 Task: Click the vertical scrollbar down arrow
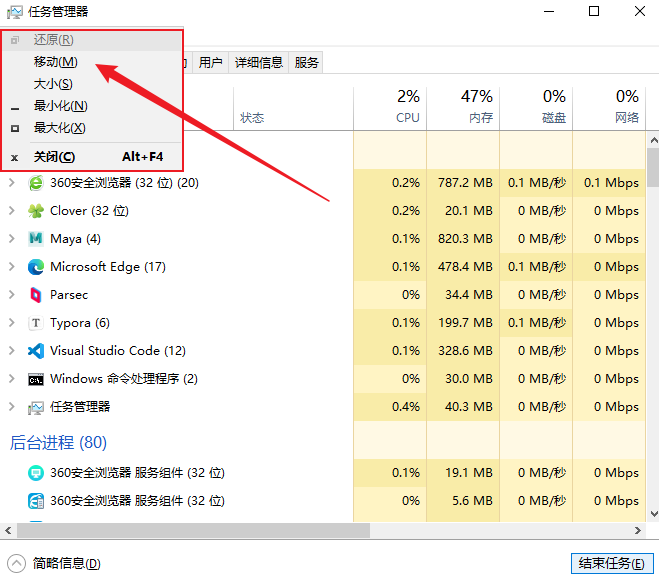point(654,513)
